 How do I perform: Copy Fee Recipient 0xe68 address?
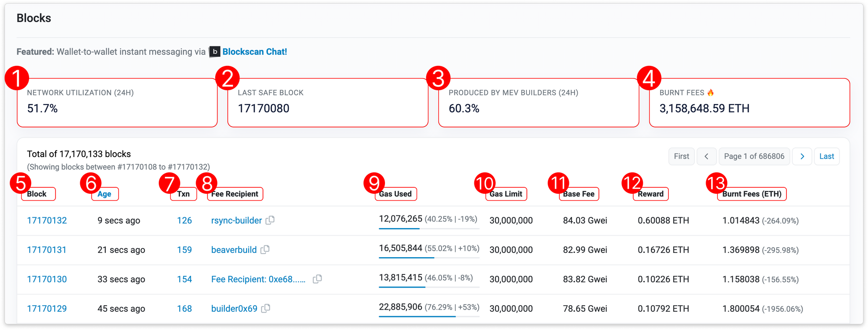coord(317,279)
